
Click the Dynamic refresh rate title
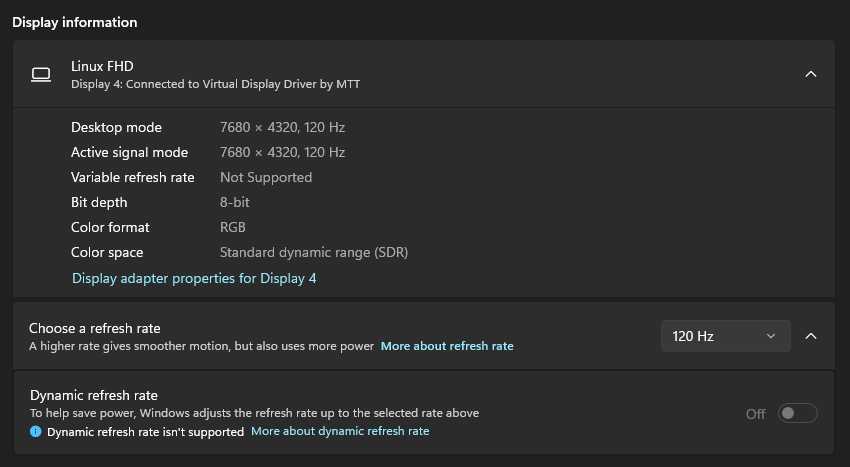[93, 395]
